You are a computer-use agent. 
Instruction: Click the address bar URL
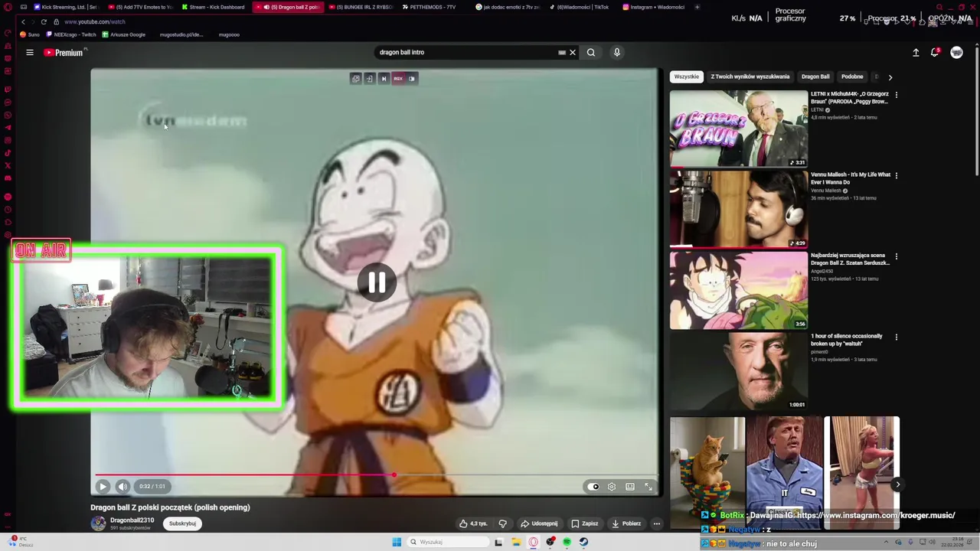click(95, 21)
